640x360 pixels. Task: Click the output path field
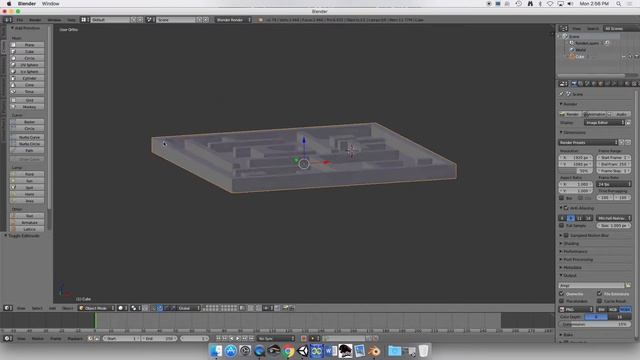point(591,285)
